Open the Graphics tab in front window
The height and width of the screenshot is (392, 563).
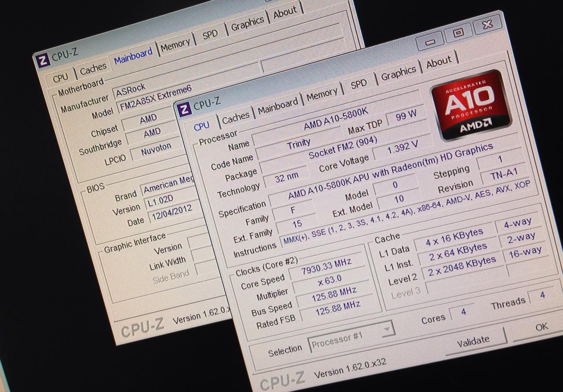pos(398,73)
